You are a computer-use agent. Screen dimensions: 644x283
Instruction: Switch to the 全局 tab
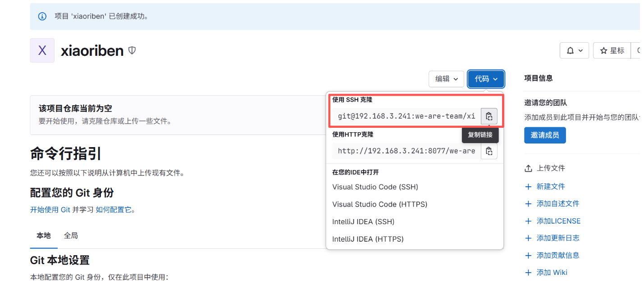pos(70,235)
